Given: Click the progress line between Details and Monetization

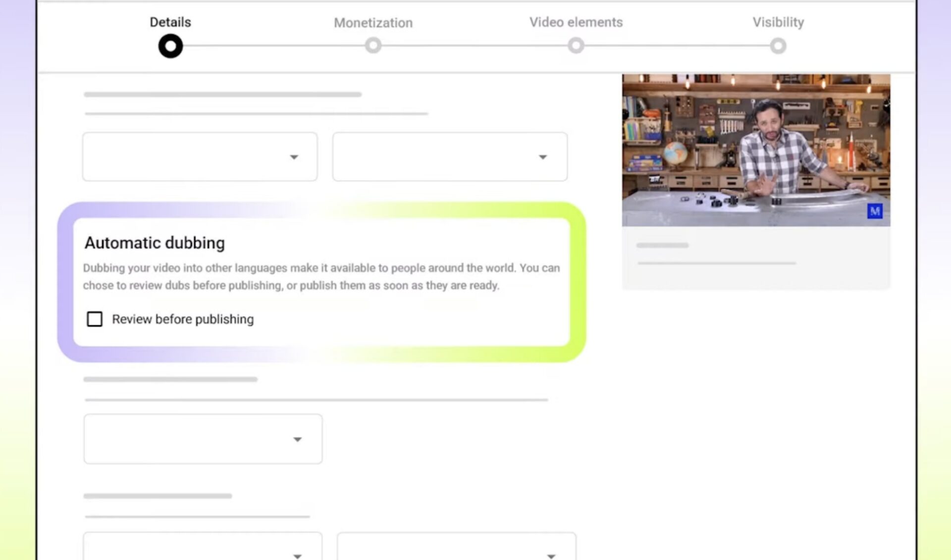Looking at the screenshot, I should click(x=271, y=46).
